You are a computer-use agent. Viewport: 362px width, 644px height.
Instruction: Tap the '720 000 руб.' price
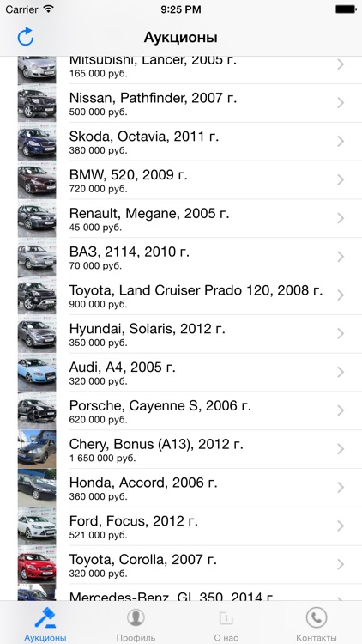[99, 189]
